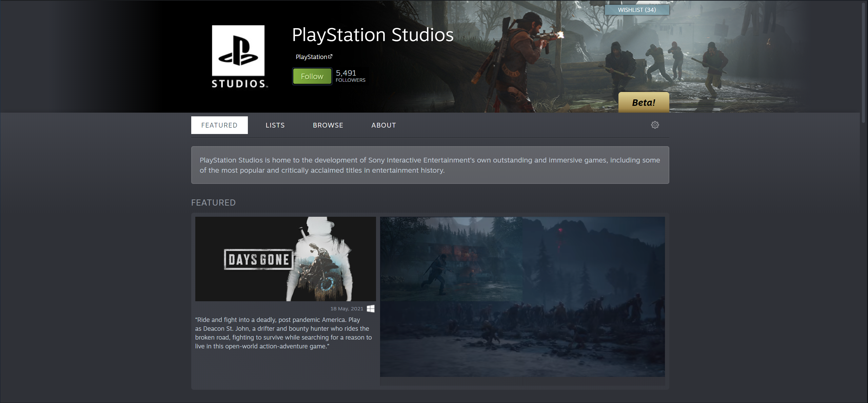This screenshot has width=868, height=403.
Task: Click the Days Gone gameplay video preview
Action: click(522, 297)
